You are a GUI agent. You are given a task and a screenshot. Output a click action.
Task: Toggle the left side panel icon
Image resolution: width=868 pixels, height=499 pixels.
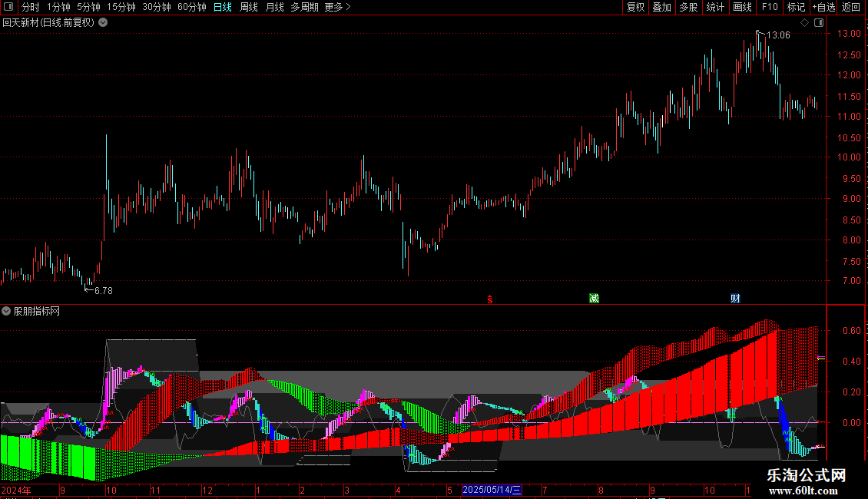(x=9, y=7)
